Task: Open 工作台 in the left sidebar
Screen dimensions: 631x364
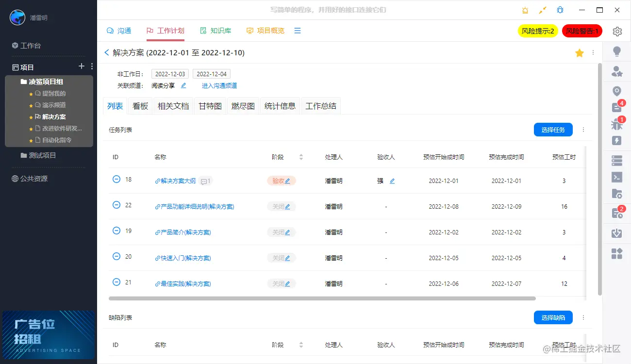Action: tap(27, 46)
